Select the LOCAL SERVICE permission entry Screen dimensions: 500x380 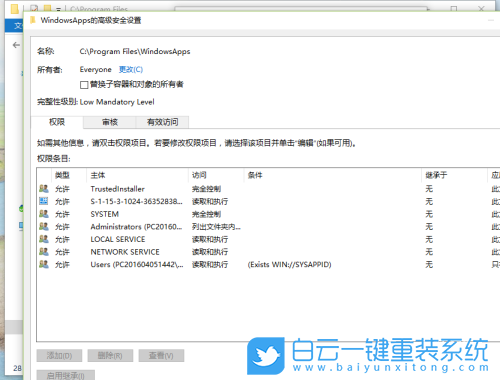tap(268, 239)
